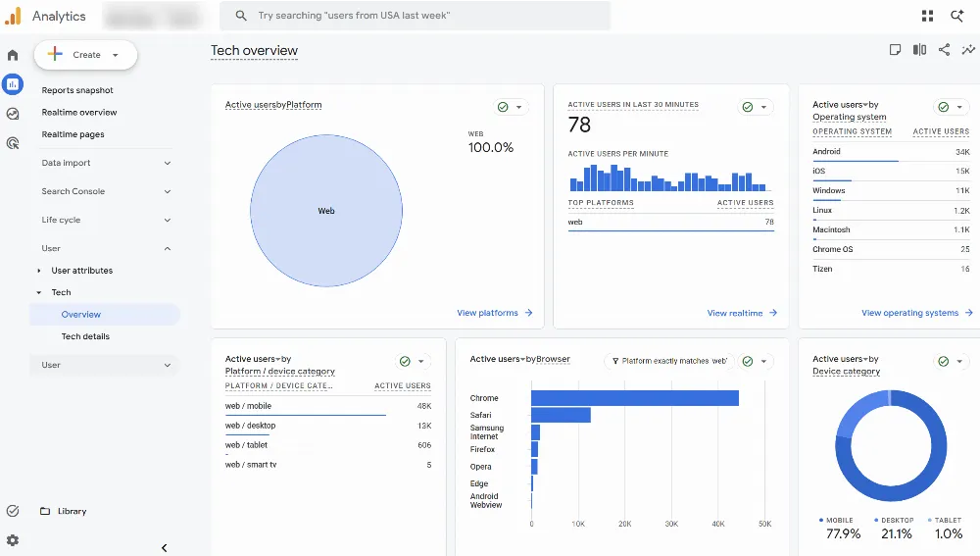
Task: Open Realtime pages
Action: coord(73,134)
